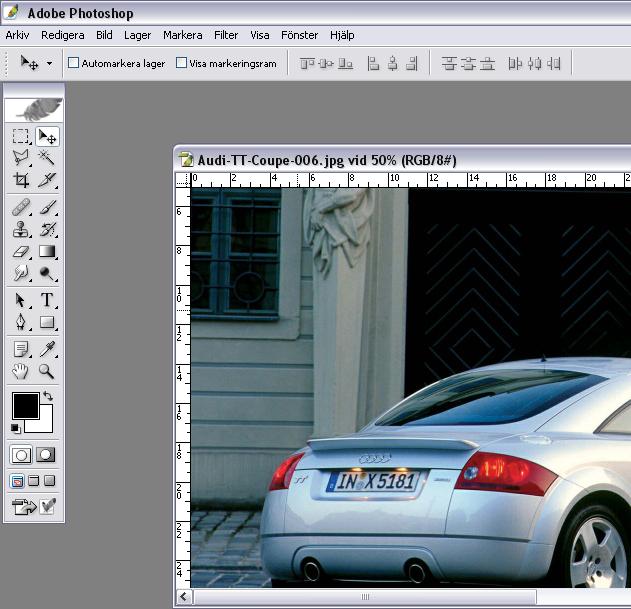Open the Hjälp menu
The height and width of the screenshot is (609, 631).
pos(342,35)
